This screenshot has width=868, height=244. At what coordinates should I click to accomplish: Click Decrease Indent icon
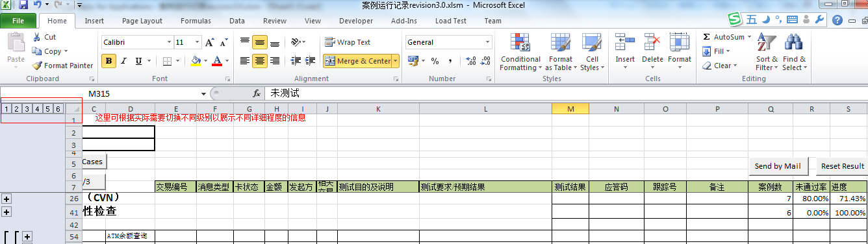coord(296,61)
